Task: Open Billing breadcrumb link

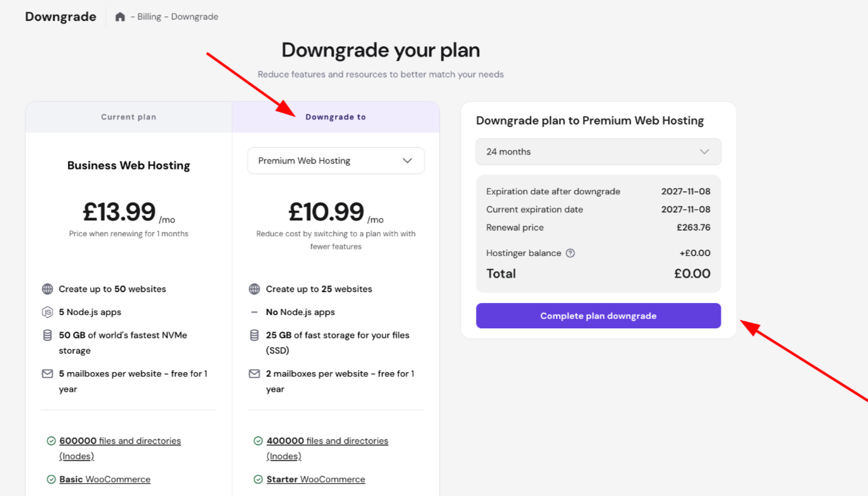Action: coord(149,17)
